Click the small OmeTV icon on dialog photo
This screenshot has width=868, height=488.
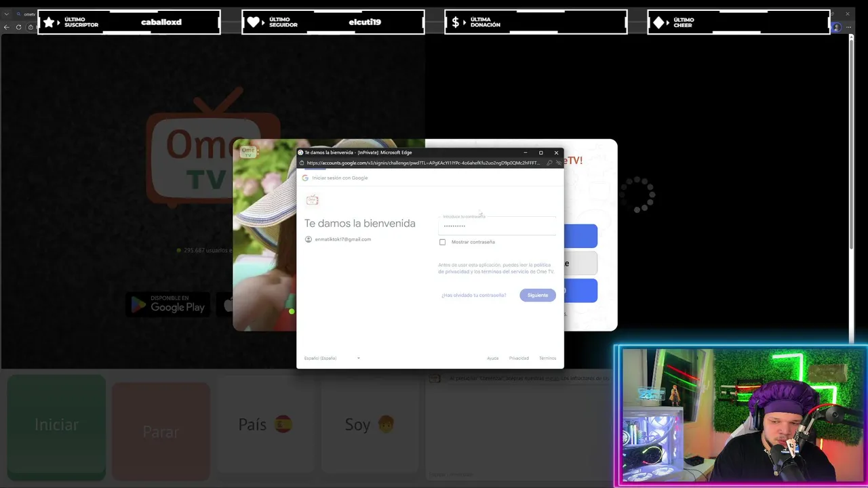(248, 152)
